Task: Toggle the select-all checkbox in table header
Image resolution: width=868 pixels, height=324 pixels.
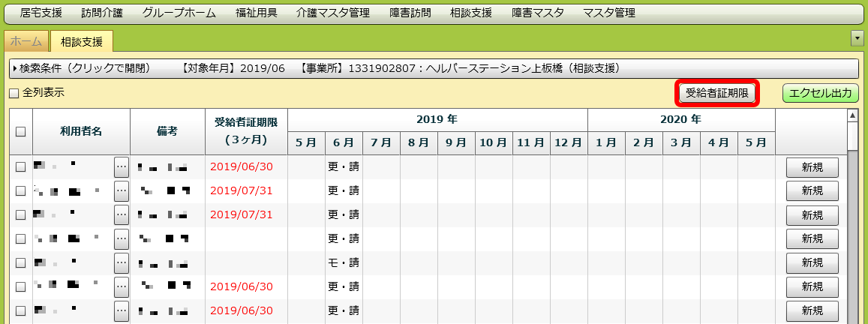Action: (21, 131)
